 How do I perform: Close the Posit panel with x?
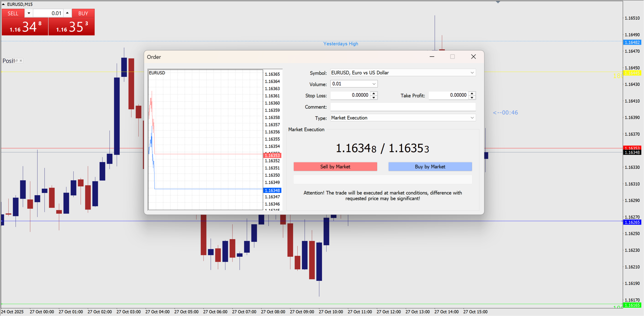pyautogui.click(x=21, y=61)
